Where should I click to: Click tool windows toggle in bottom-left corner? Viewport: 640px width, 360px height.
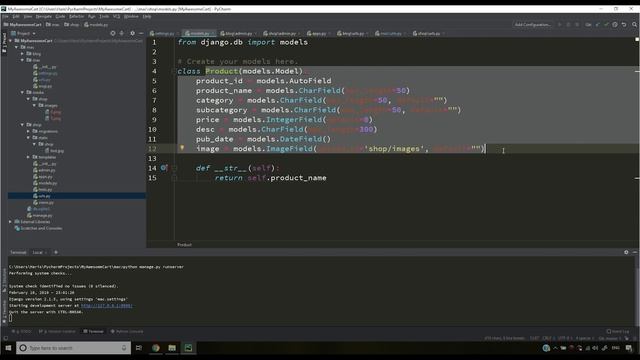[x=5, y=338]
